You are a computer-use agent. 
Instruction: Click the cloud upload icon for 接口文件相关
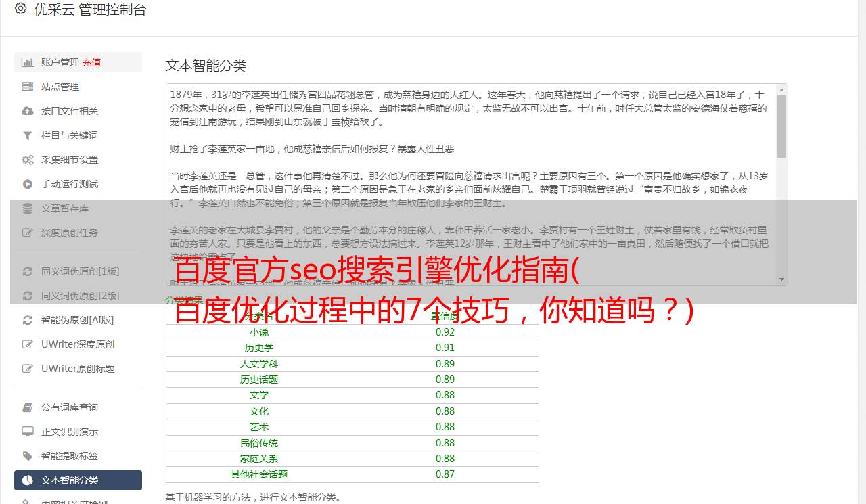tap(28, 111)
